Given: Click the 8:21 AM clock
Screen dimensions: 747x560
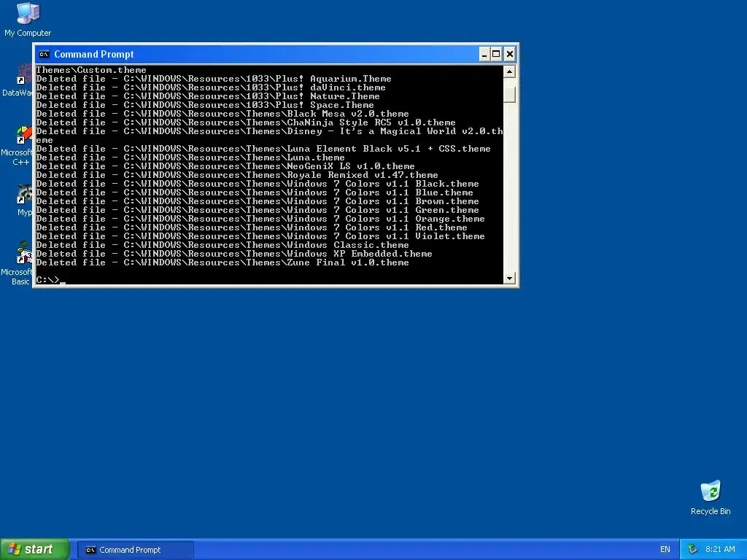Looking at the screenshot, I should 720,550.
